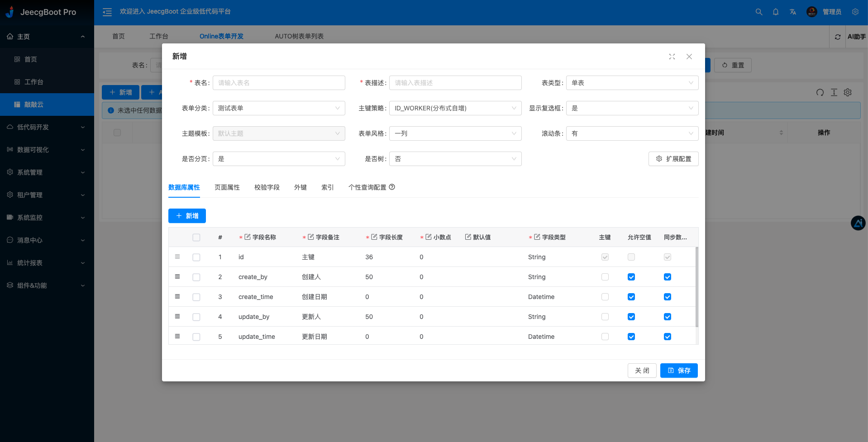Image resolution: width=868 pixels, height=442 pixels.
Task: Open the language translation switcher icon
Action: (793, 12)
